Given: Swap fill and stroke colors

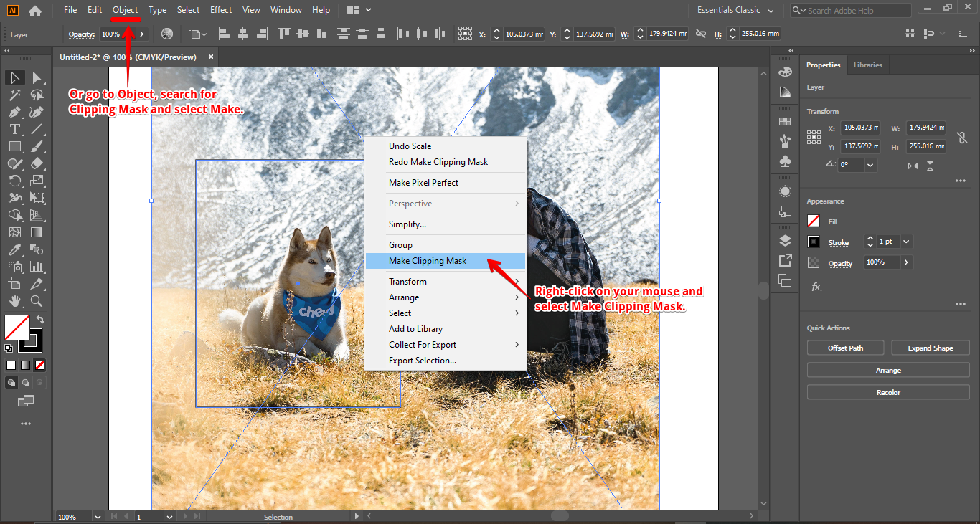Looking at the screenshot, I should (40, 320).
